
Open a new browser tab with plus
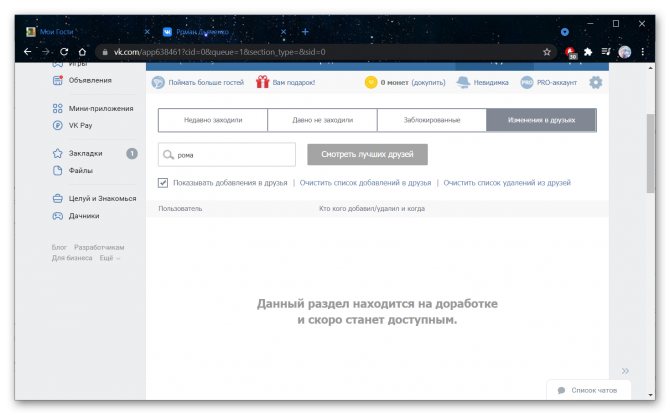(x=305, y=32)
